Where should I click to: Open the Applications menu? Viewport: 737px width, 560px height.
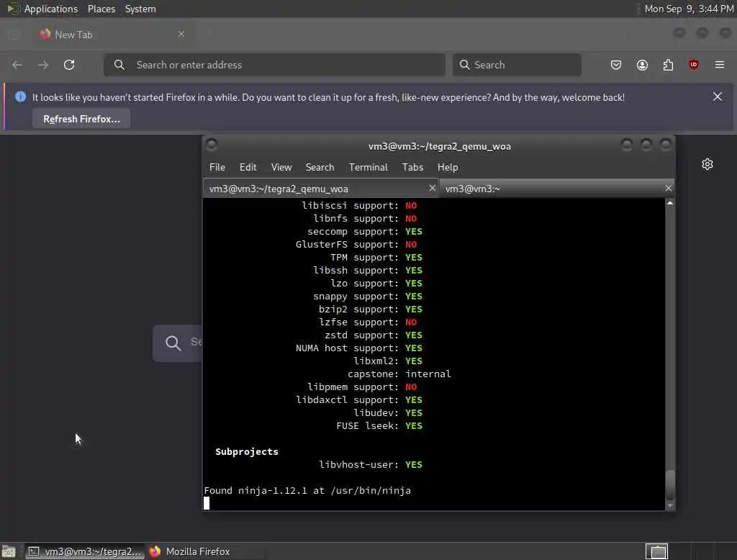pyautogui.click(x=51, y=9)
